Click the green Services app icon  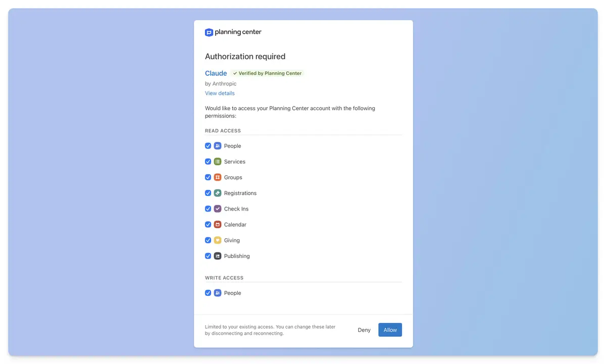218,162
